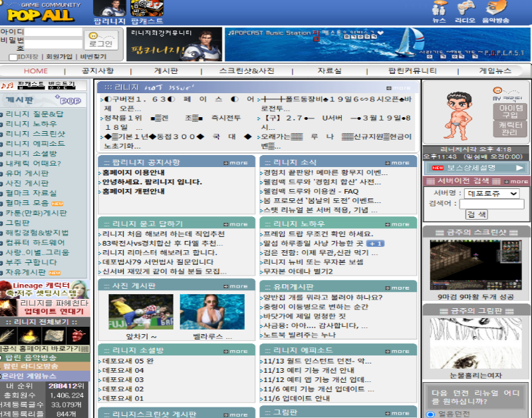Open the 앞차기 photo thumbnail

[x=141, y=312]
